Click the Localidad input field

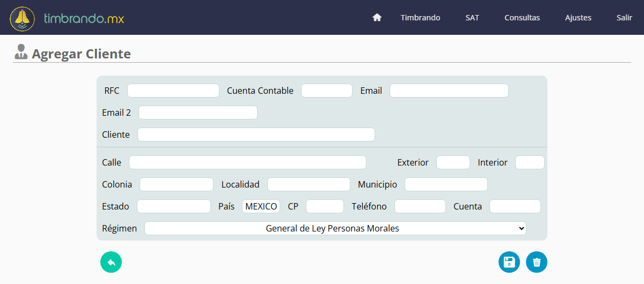pyautogui.click(x=309, y=184)
